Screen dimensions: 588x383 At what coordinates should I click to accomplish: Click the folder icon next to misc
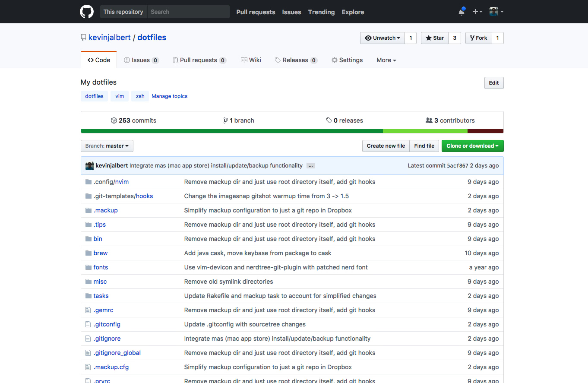(89, 282)
